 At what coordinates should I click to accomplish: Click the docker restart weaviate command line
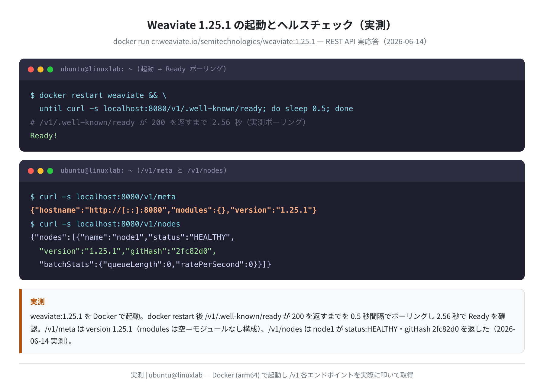[x=99, y=95]
